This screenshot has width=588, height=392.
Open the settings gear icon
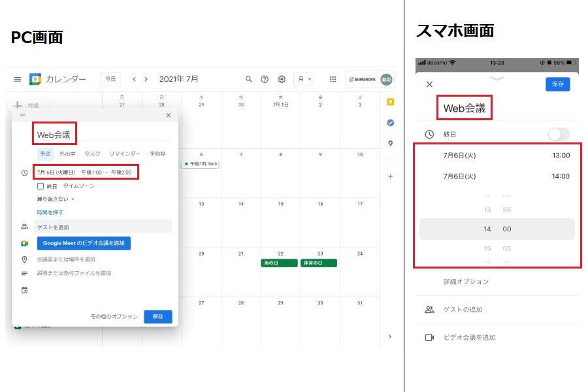(x=282, y=79)
